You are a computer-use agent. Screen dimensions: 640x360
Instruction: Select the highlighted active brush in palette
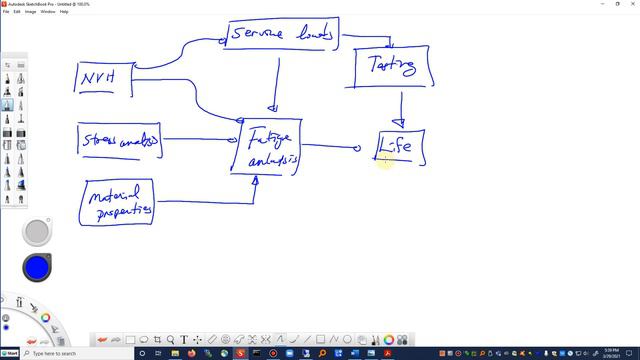(x=7, y=105)
